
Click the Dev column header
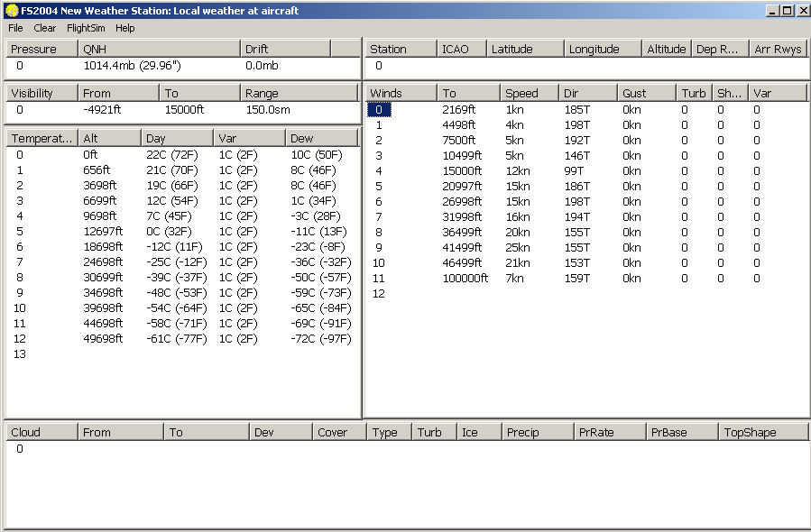pos(281,432)
